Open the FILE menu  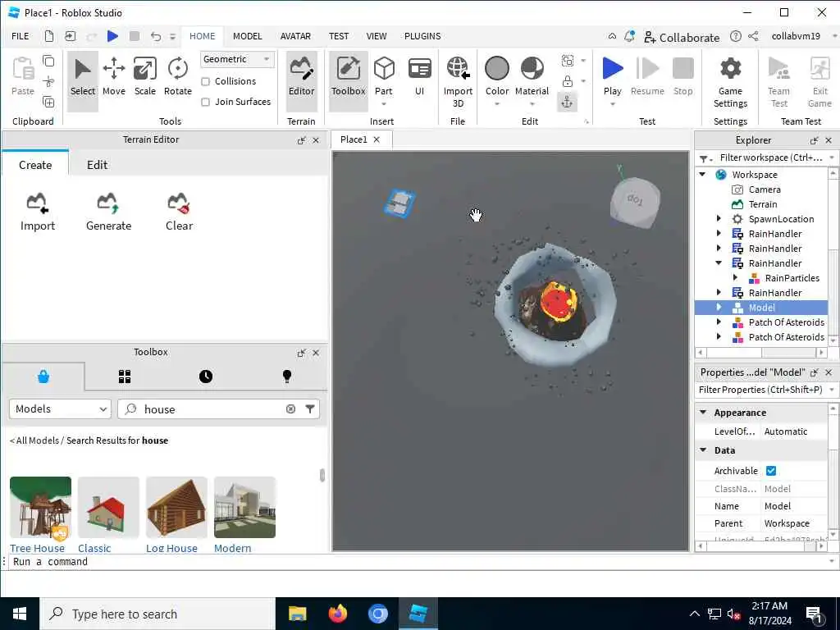coord(21,36)
